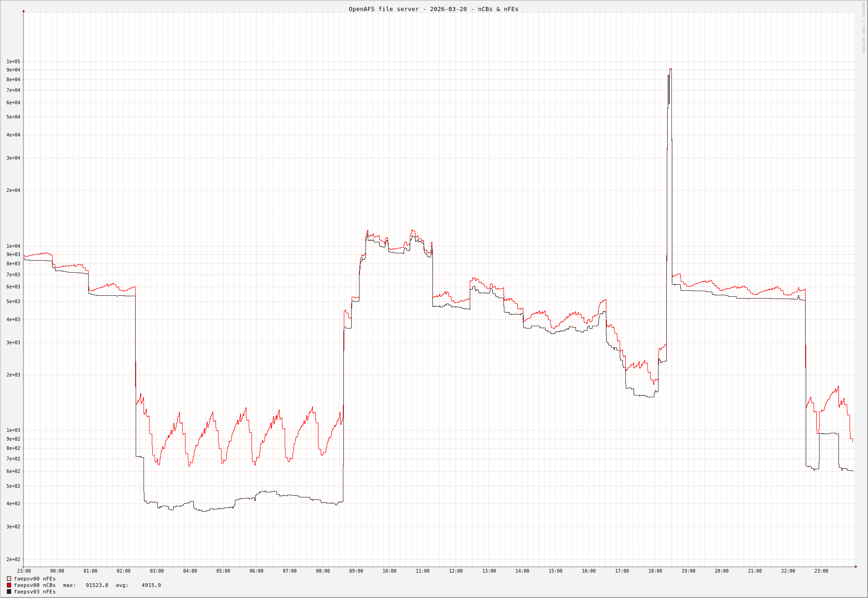Click the 12:00 x-axis time label
This screenshot has height=598, width=868.
456,571
